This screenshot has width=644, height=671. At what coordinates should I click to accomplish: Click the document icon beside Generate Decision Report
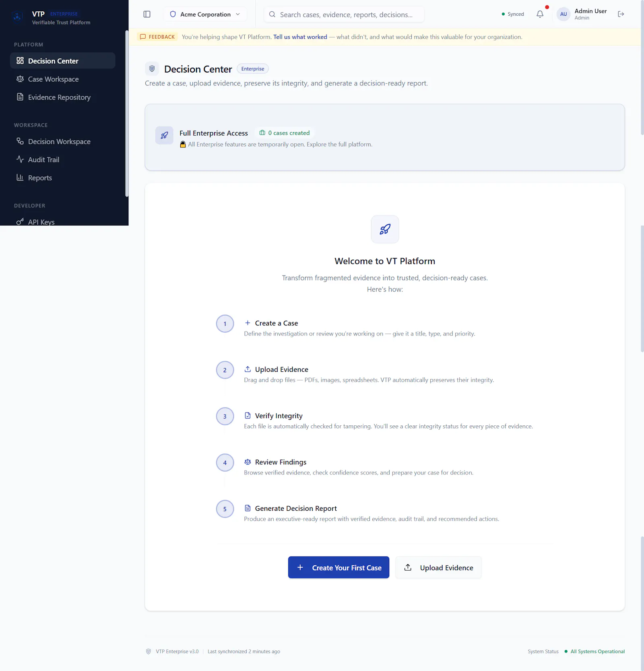pos(248,508)
